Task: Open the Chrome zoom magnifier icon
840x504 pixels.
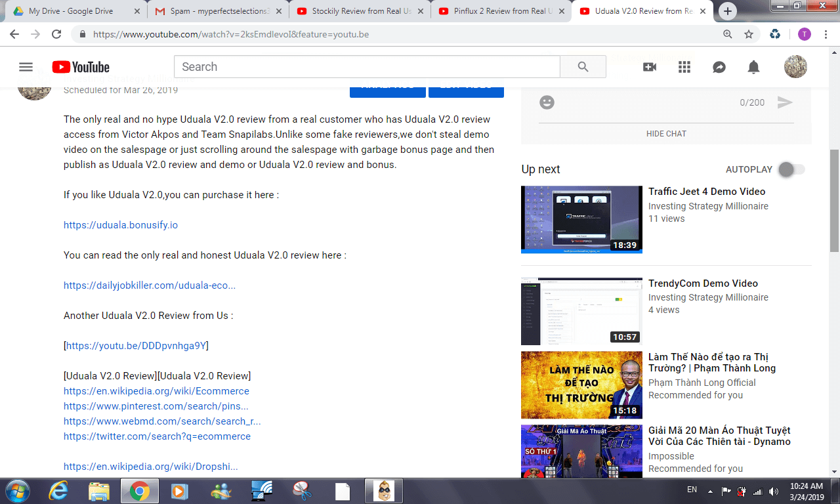Action: coord(728,34)
